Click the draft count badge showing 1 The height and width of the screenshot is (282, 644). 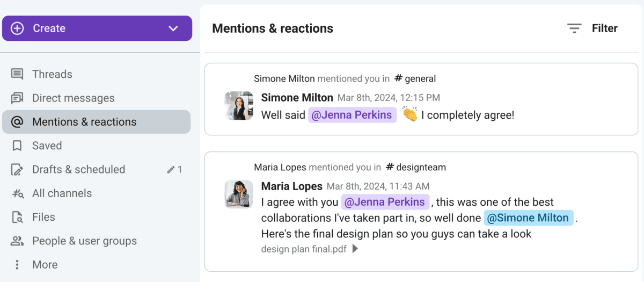tap(175, 170)
